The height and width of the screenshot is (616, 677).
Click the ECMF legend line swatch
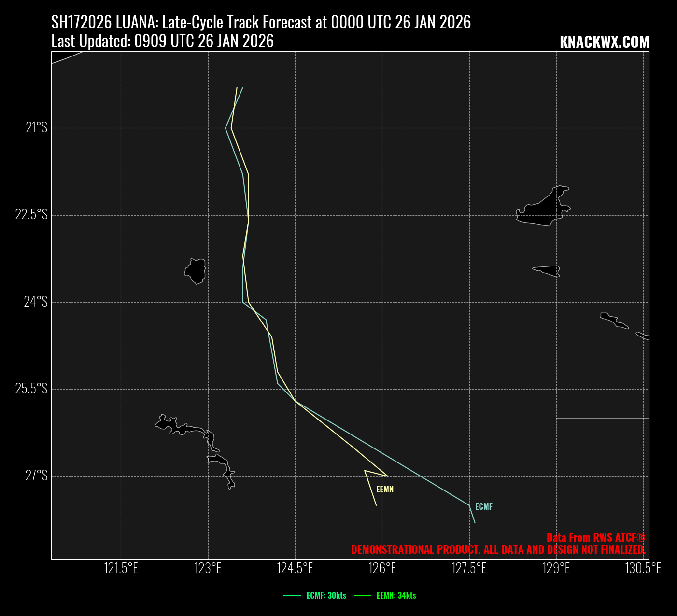pyautogui.click(x=292, y=596)
